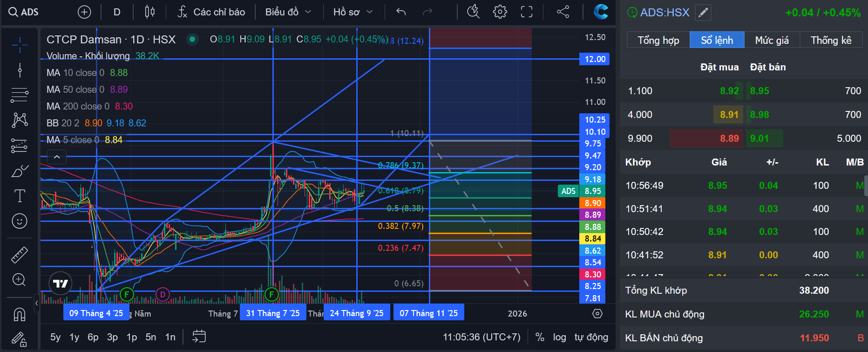Toggle the magnet snap mode

tap(20, 315)
